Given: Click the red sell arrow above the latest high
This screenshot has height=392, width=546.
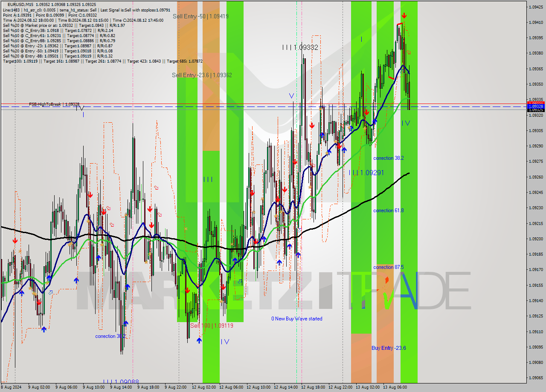Looking at the screenshot, I should pos(404,16).
